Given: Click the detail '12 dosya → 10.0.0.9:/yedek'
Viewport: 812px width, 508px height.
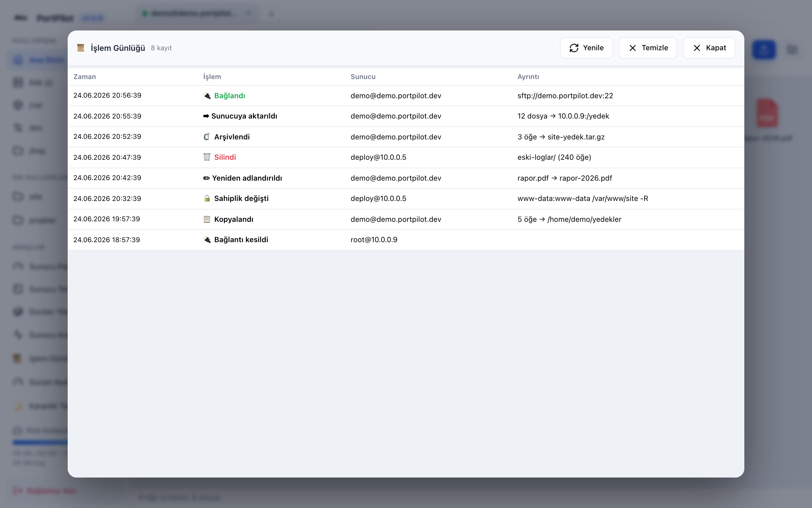Looking at the screenshot, I should click(x=563, y=116).
